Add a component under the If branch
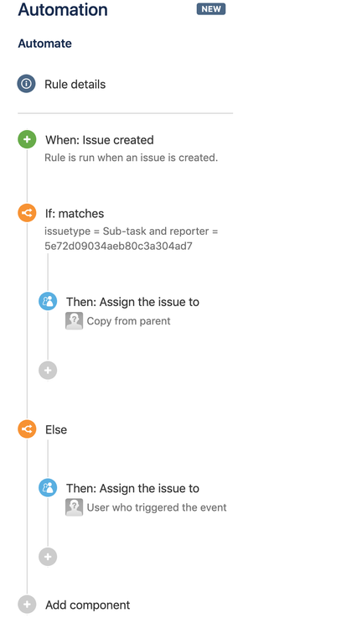The width and height of the screenshot is (357, 644). click(x=48, y=371)
